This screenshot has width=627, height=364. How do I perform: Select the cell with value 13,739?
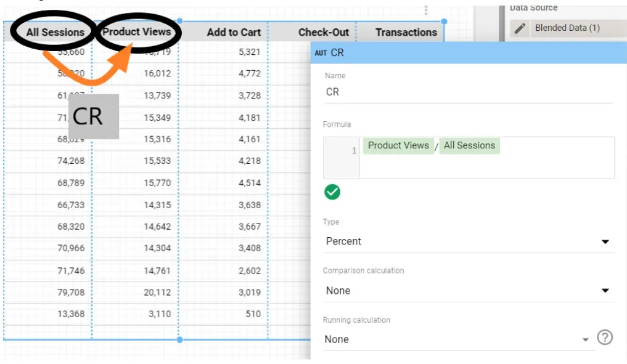157,95
